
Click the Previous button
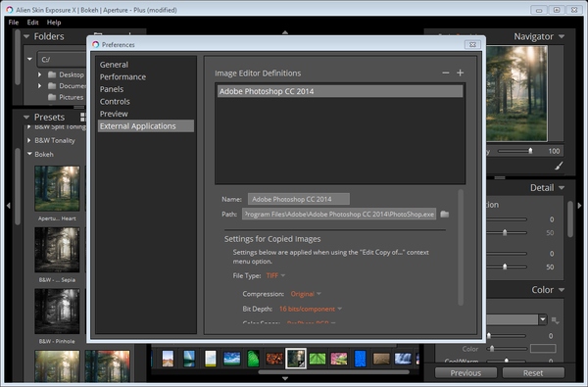pyautogui.click(x=465, y=373)
